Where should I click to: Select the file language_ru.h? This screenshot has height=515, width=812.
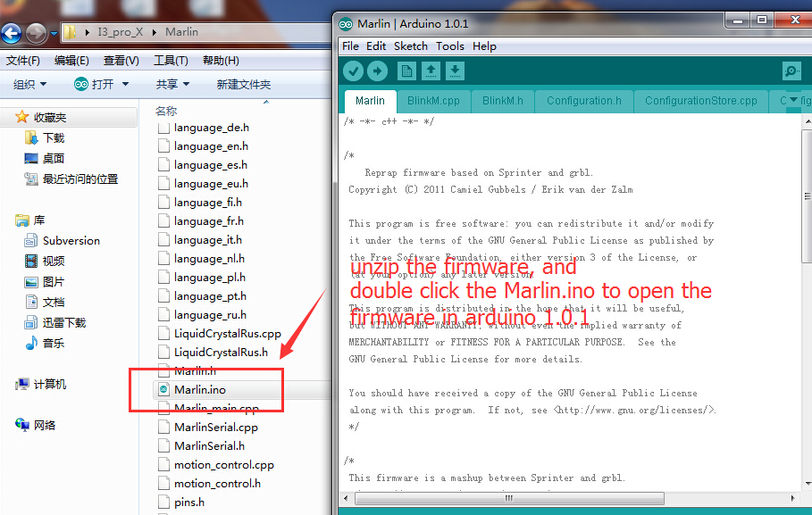210,315
